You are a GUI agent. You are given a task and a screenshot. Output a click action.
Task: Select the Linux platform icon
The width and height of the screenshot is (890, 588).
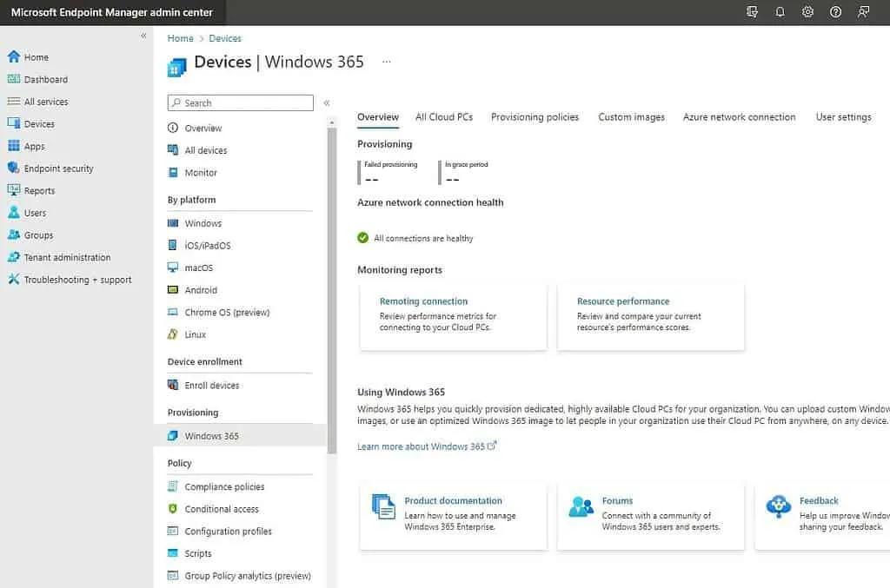tap(174, 334)
